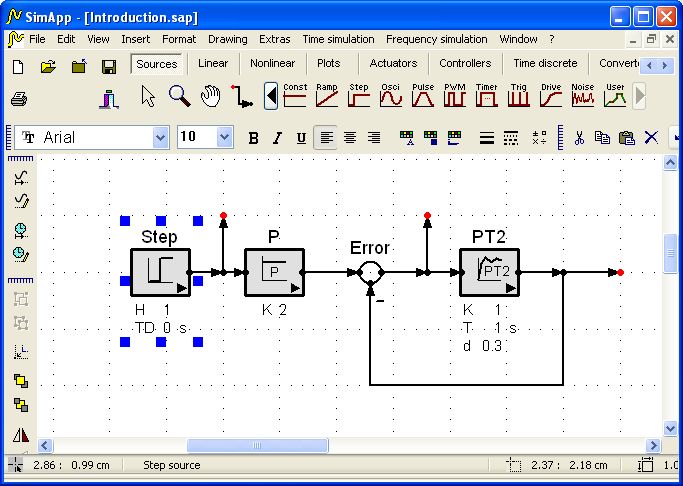This screenshot has height=486, width=683.
Task: Click the pulse simulation icon in toolbar
Action: click(109, 99)
